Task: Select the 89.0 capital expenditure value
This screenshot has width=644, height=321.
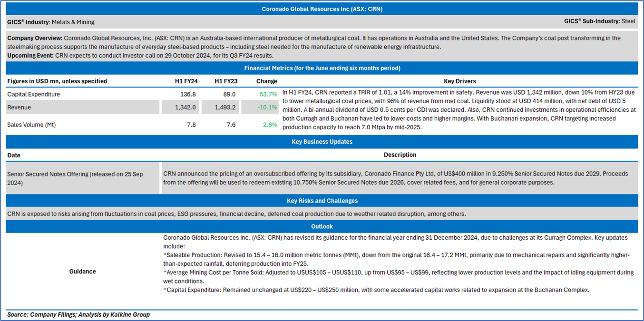Action: tap(229, 94)
